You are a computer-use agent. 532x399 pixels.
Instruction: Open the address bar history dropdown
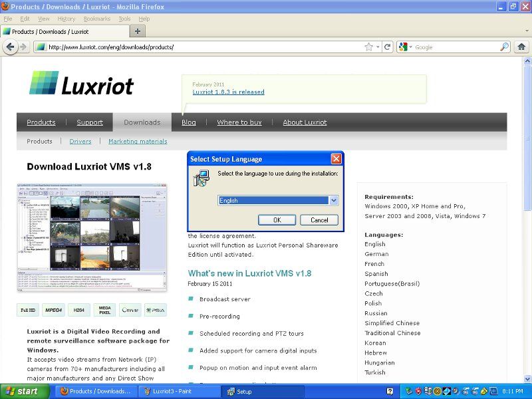coord(376,47)
